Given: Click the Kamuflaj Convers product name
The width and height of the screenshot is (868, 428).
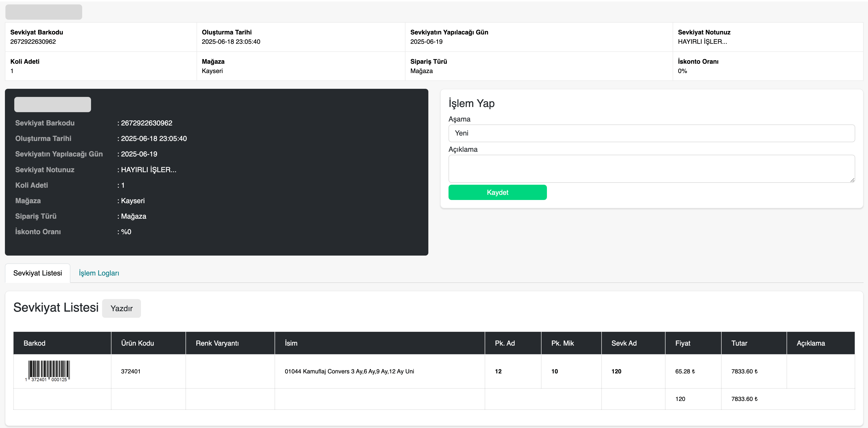Looking at the screenshot, I should pyautogui.click(x=349, y=371).
